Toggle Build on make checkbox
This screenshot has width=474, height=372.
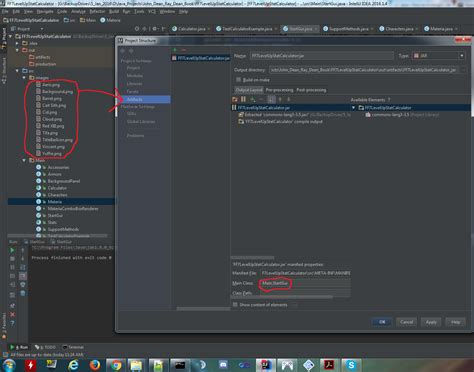point(238,80)
